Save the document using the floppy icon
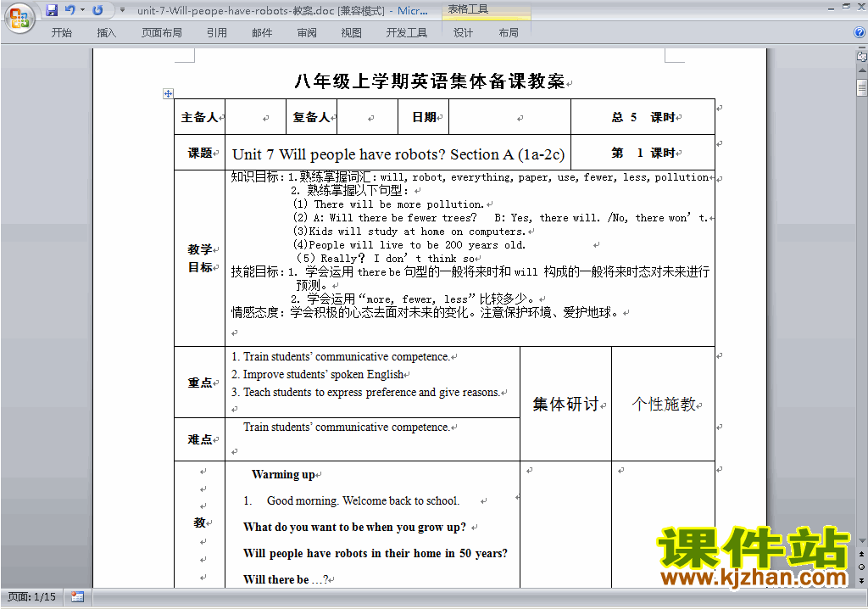Image resolution: width=868 pixels, height=609 pixels. [x=52, y=10]
